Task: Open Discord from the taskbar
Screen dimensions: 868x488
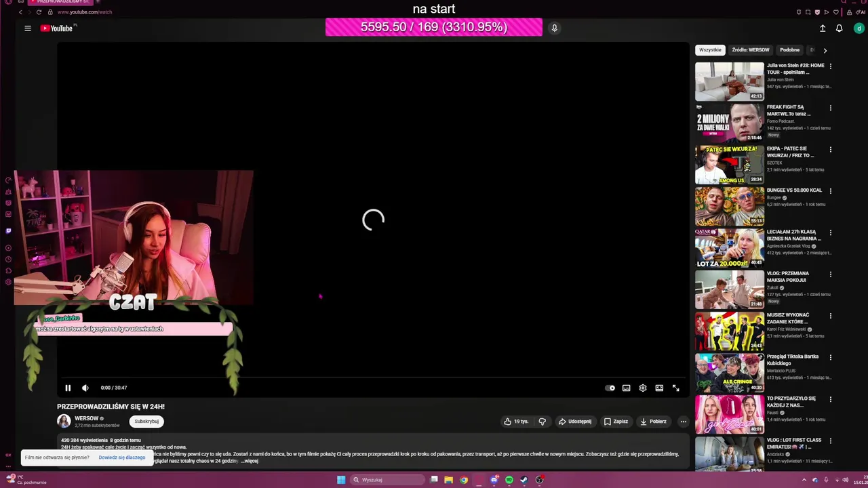Action: [x=494, y=480]
